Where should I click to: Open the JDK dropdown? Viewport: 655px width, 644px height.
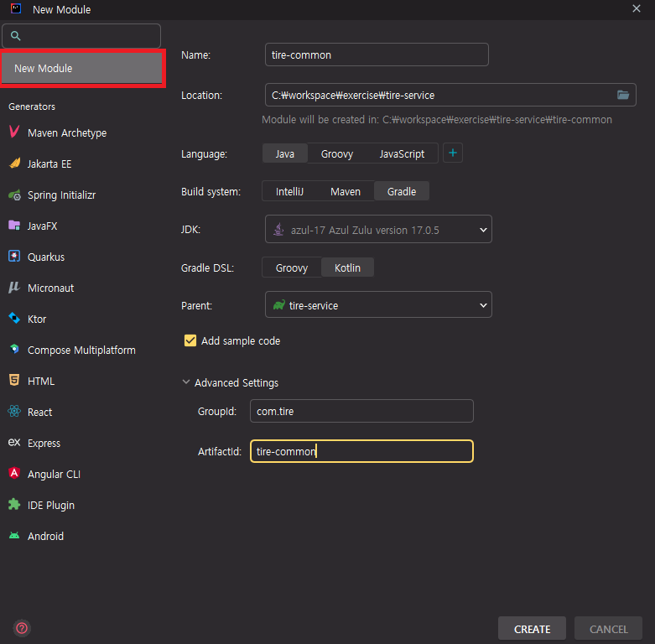click(378, 229)
